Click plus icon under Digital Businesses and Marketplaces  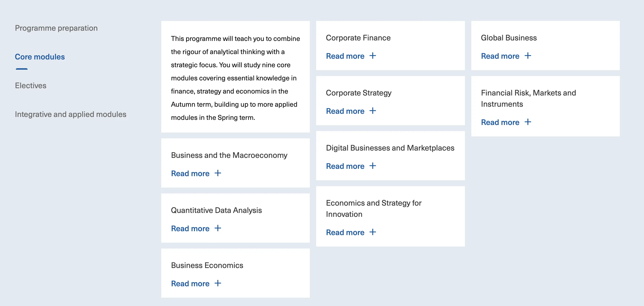[x=372, y=166]
